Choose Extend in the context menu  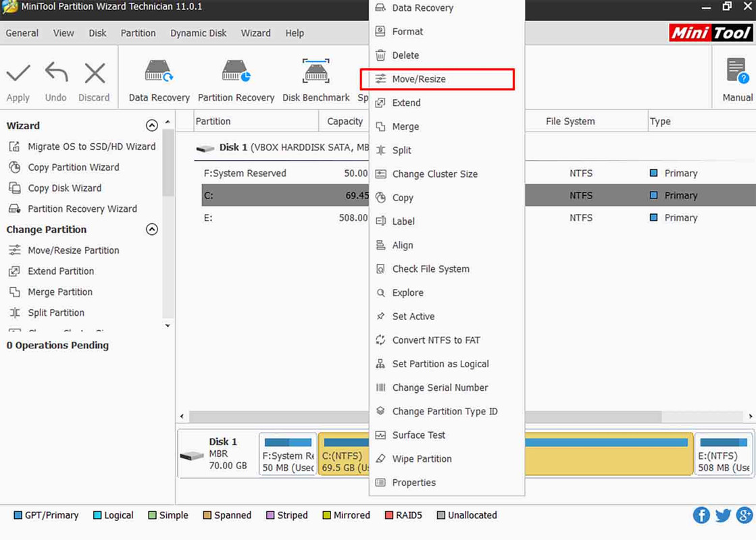447,103
